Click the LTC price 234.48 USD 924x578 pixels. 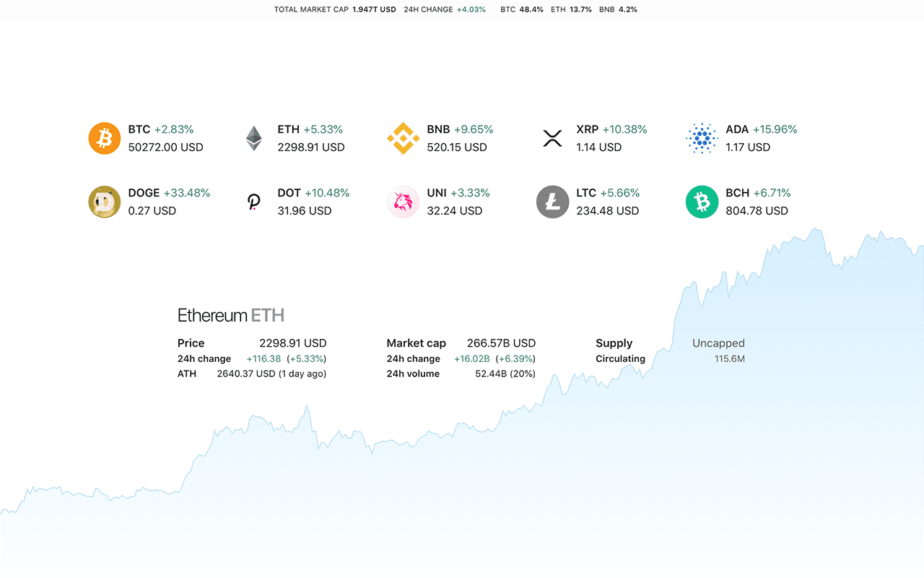click(x=607, y=210)
